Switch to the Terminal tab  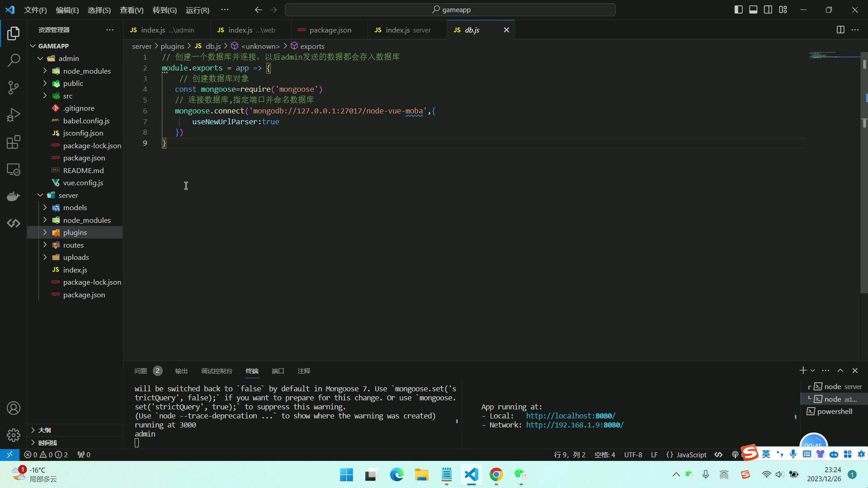[251, 371]
